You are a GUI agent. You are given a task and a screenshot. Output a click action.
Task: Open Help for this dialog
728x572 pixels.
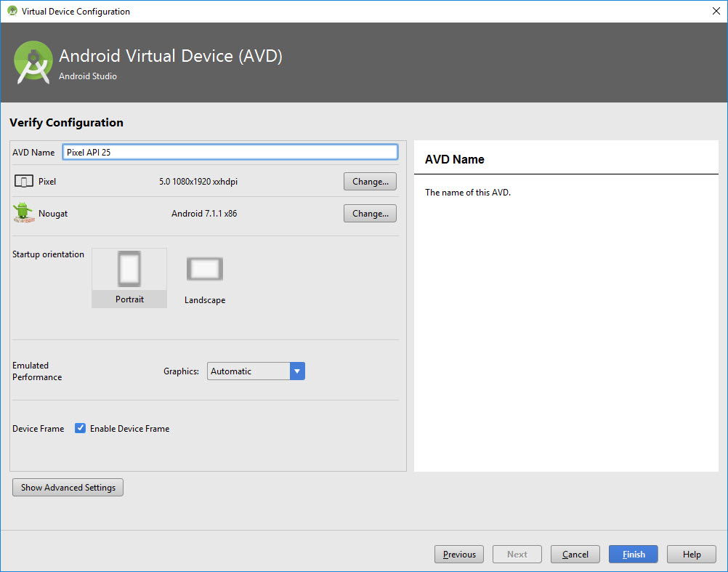click(x=691, y=555)
